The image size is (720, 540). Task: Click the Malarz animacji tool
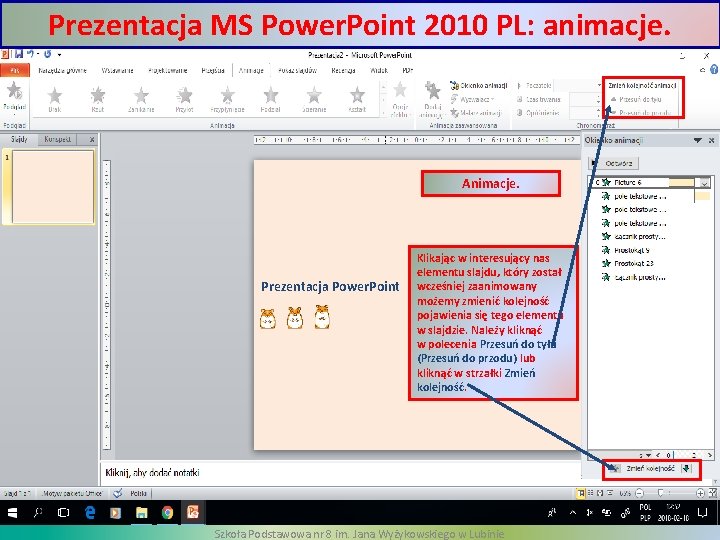pyautogui.click(x=476, y=112)
